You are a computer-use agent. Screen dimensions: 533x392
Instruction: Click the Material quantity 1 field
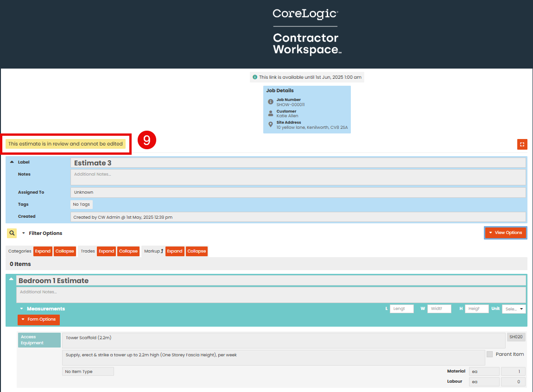(x=514, y=371)
